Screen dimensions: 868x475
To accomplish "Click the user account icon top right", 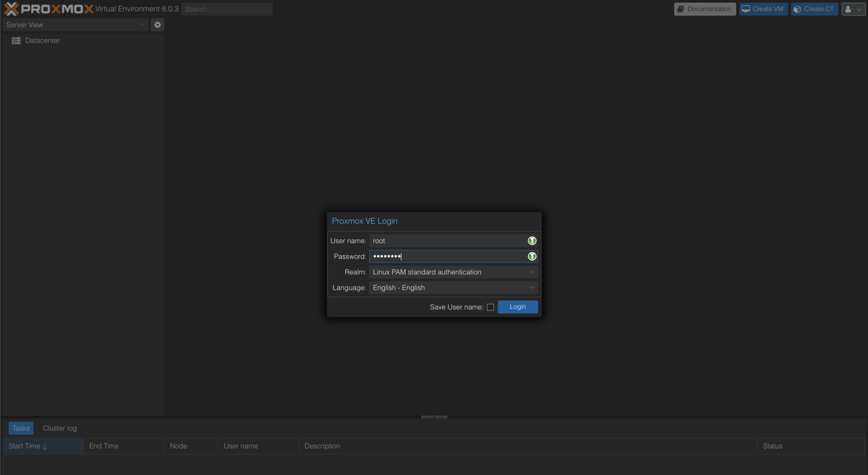I will [849, 9].
